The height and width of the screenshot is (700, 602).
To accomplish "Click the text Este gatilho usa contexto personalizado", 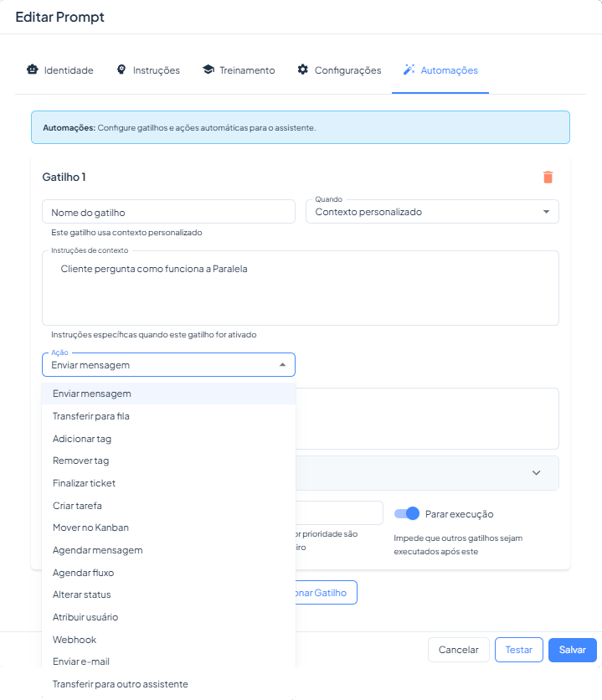I will click(x=126, y=233).
